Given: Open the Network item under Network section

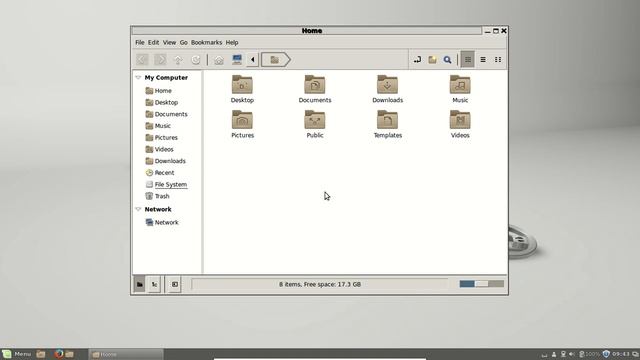Looking at the screenshot, I should tap(162, 222).
